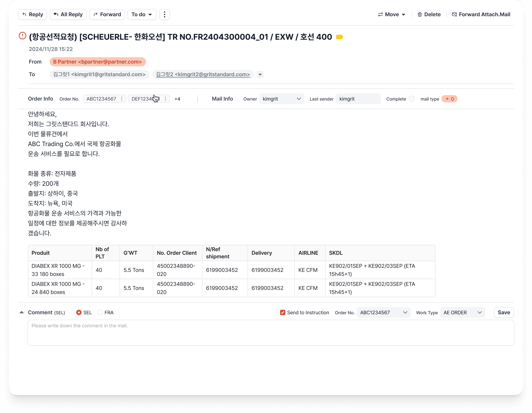Viewport: 532px width, 413px height.
Task: Click the mail type O badge
Action: click(x=449, y=99)
